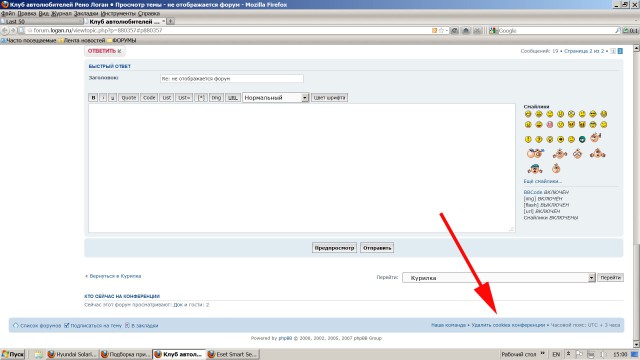Apply bold formatting with the B button

(x=93, y=98)
